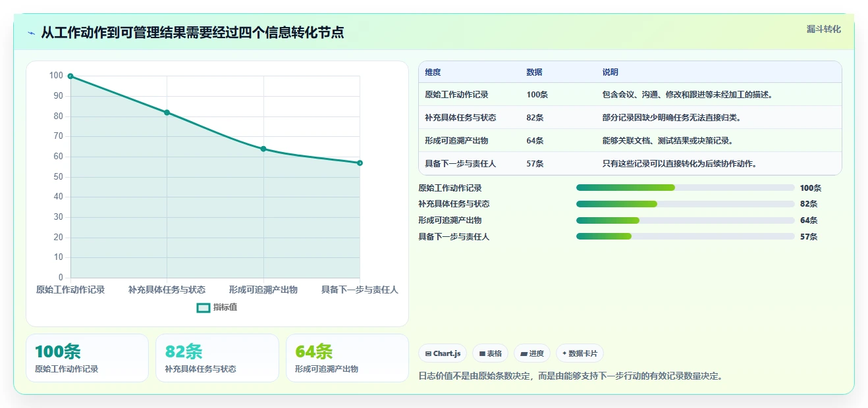Click the 82条 补充具体任务与状态 card
Viewport: 868px width, 408px height.
coord(217,358)
